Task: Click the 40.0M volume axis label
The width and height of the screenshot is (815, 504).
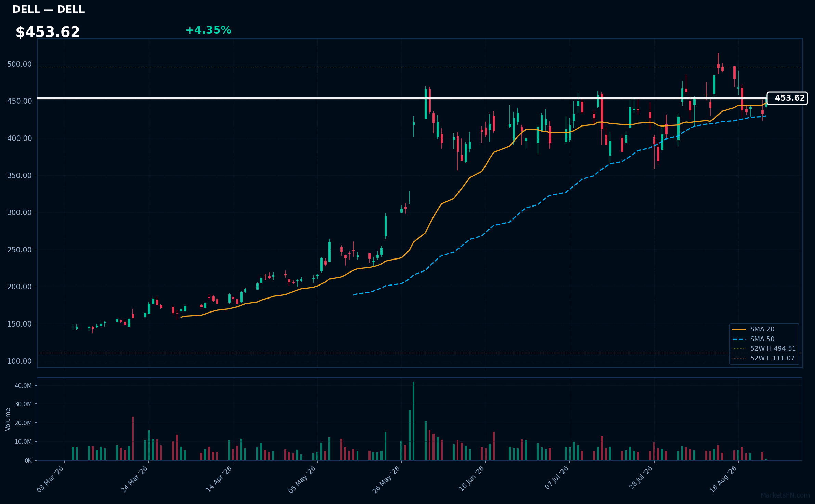Action: (23, 386)
